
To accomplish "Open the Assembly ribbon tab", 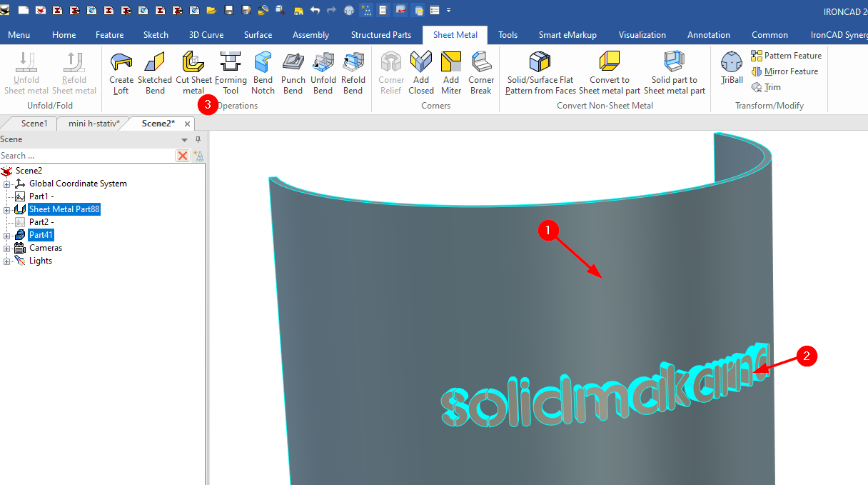I will pyautogui.click(x=311, y=35).
